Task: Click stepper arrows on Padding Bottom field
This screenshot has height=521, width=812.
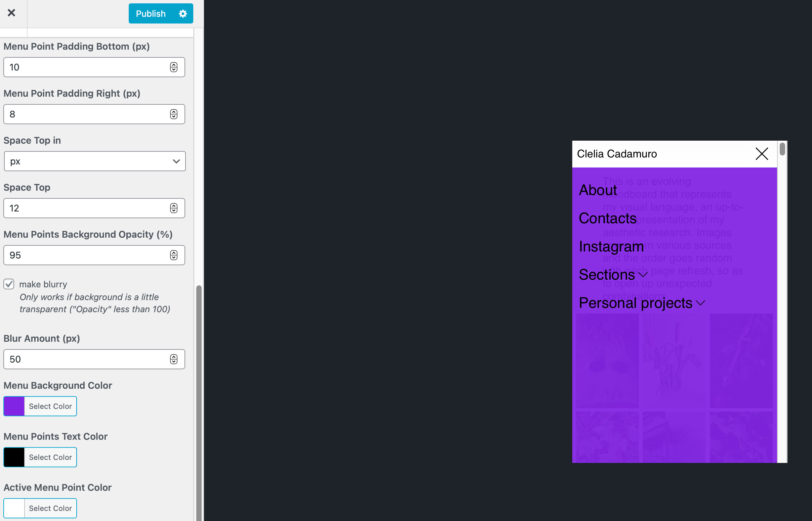Action: coord(174,67)
